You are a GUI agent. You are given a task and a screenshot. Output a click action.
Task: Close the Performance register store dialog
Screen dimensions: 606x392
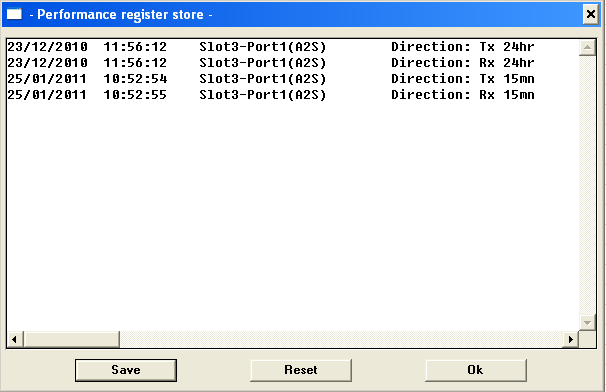[x=591, y=14]
